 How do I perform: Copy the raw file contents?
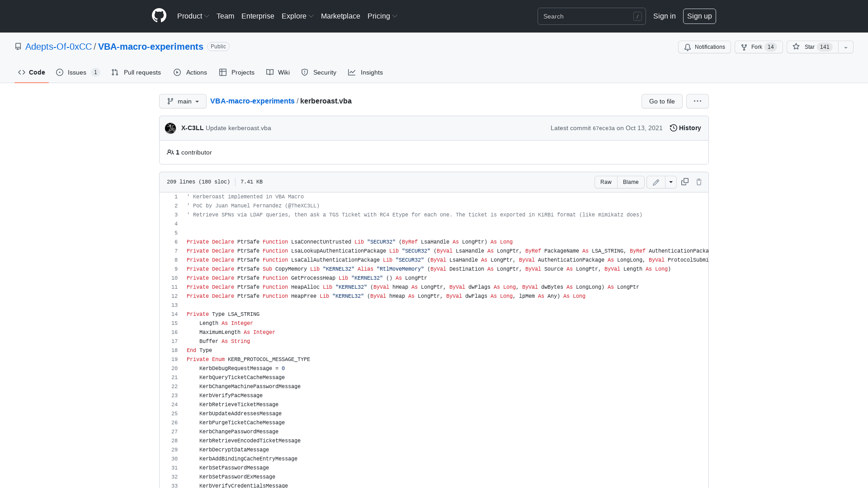[x=684, y=182]
